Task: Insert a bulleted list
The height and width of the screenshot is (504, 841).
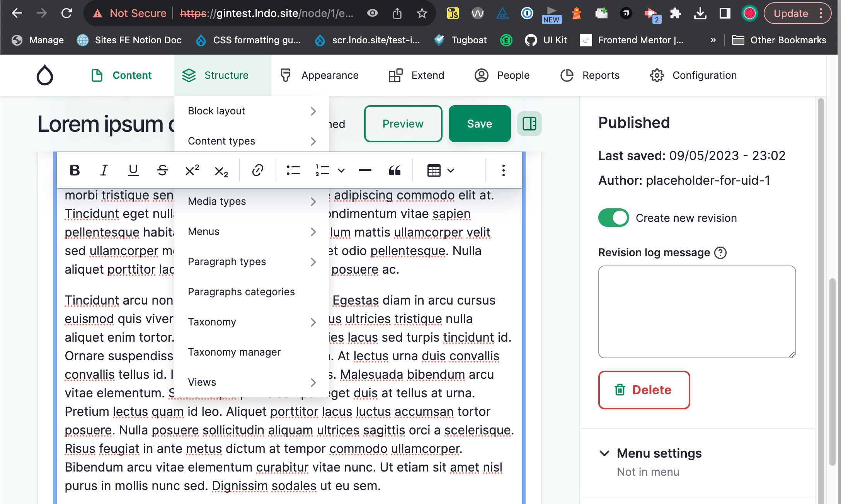Action: tap(293, 170)
